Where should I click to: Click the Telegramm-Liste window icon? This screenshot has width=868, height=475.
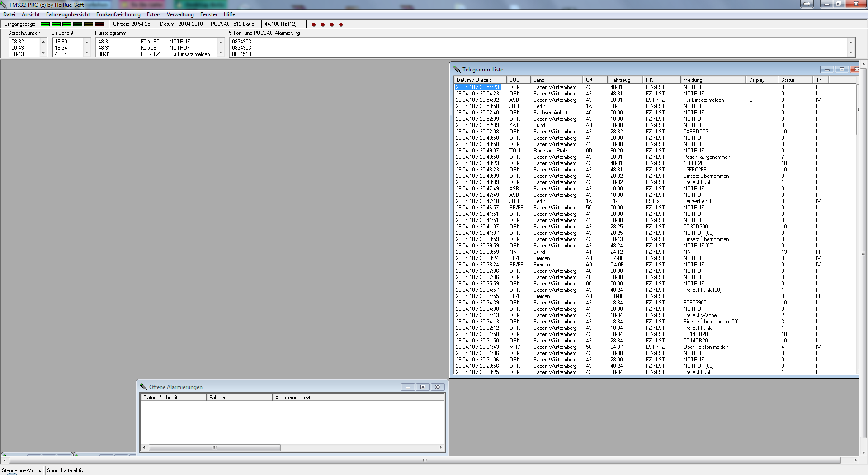pyautogui.click(x=457, y=69)
